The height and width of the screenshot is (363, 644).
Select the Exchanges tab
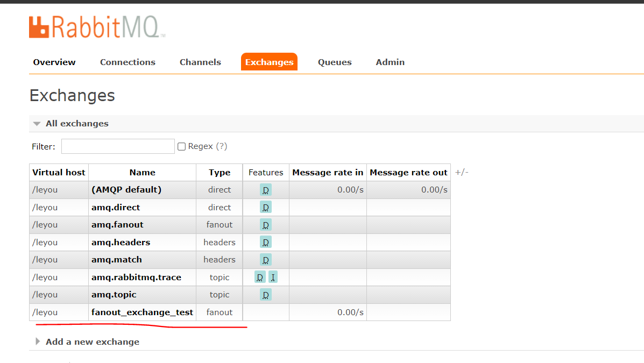[270, 62]
